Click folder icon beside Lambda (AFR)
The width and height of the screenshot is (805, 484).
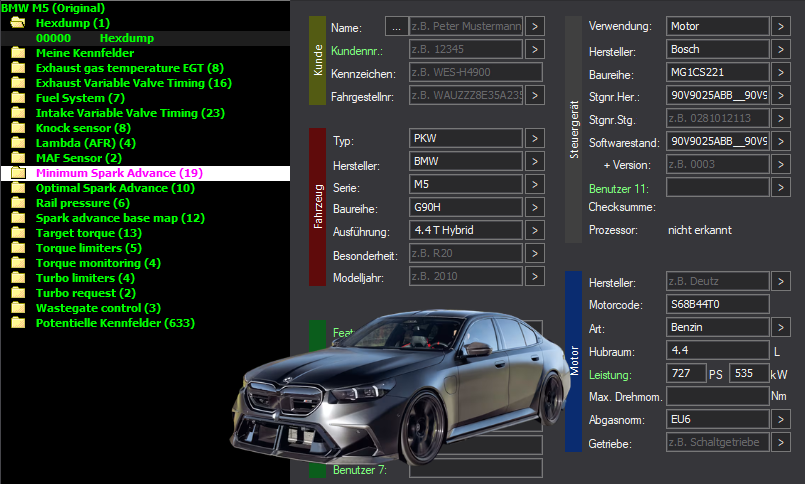(18, 143)
